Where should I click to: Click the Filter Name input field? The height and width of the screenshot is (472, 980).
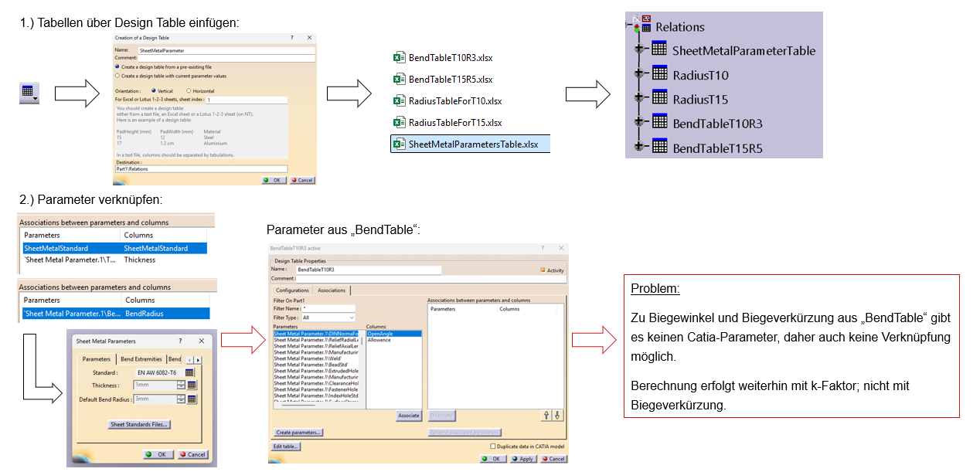tap(328, 308)
